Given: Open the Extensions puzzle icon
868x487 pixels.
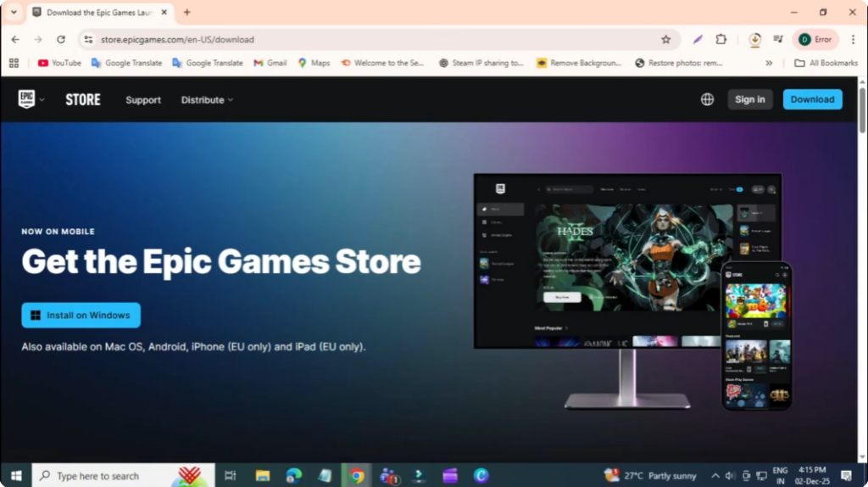Looking at the screenshot, I should (x=721, y=39).
